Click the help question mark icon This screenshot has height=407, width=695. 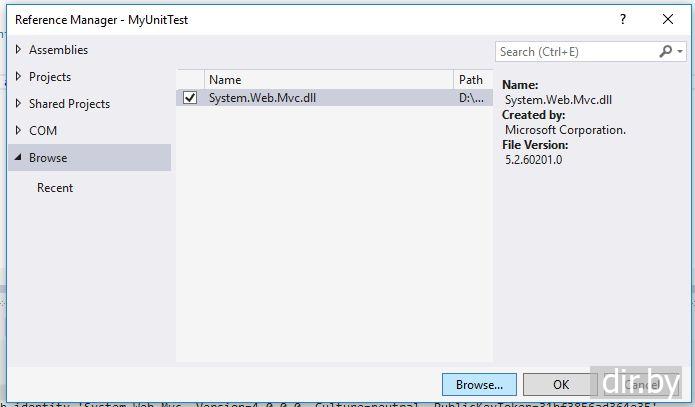coord(623,19)
